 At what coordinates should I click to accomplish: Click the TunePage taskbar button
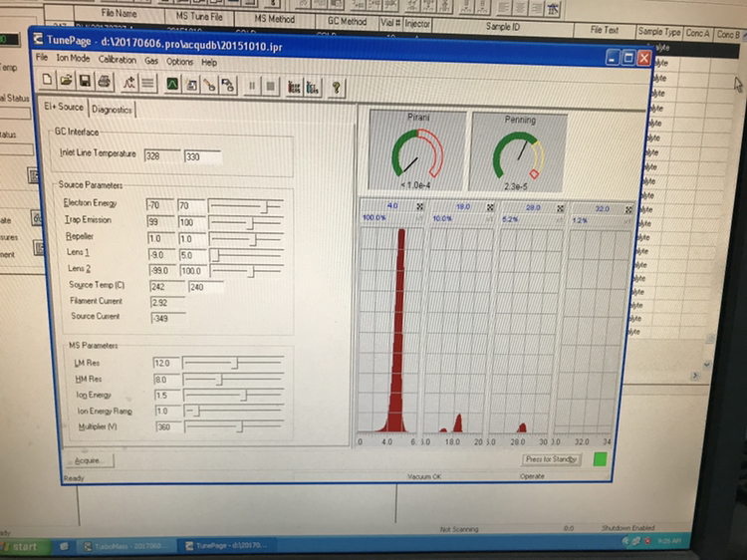coord(228,545)
